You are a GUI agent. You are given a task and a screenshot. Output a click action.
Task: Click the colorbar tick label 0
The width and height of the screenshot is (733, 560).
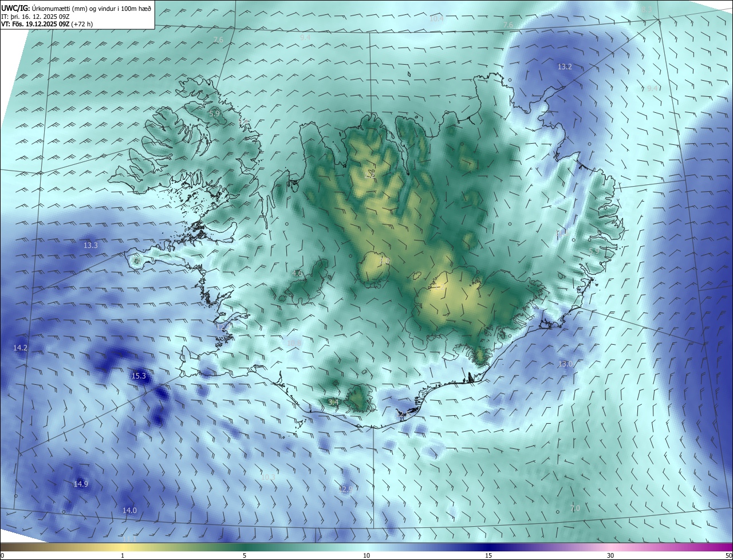click(x=2, y=555)
